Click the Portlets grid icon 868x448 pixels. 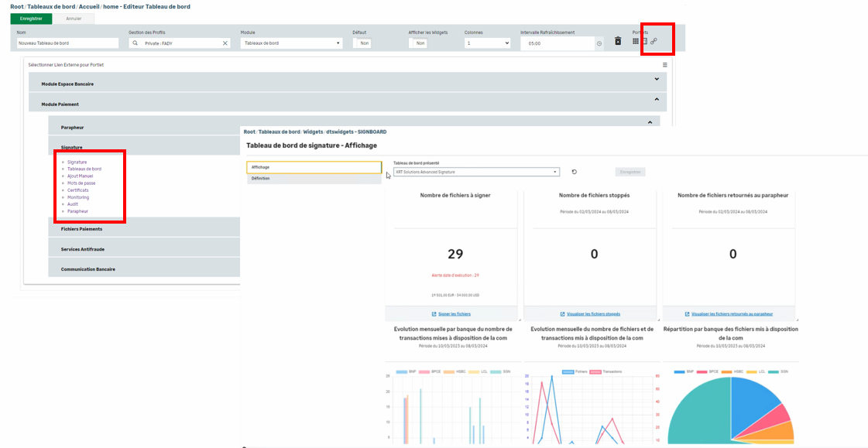point(636,41)
